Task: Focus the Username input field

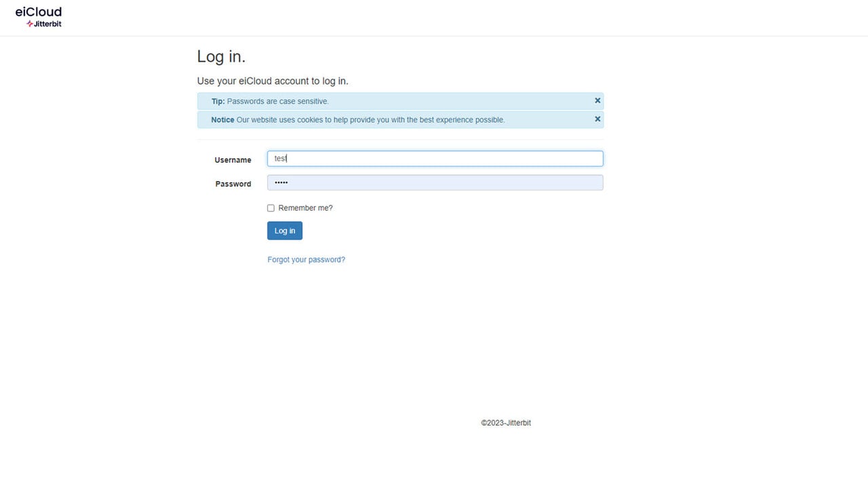Action: pos(435,159)
